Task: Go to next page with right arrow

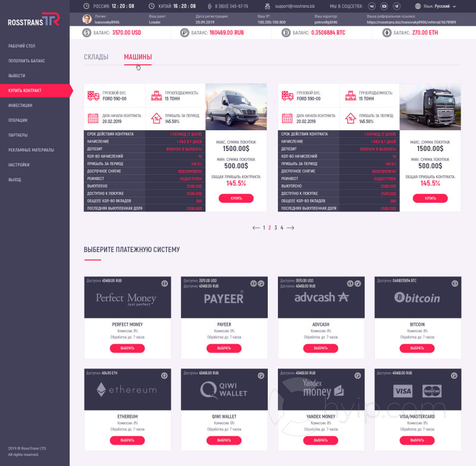Action: pyautogui.click(x=290, y=228)
